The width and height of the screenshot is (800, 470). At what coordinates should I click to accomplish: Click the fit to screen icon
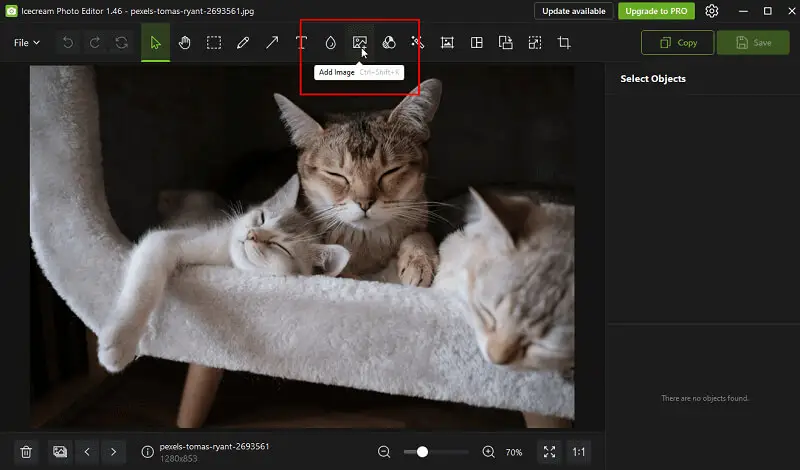549,452
